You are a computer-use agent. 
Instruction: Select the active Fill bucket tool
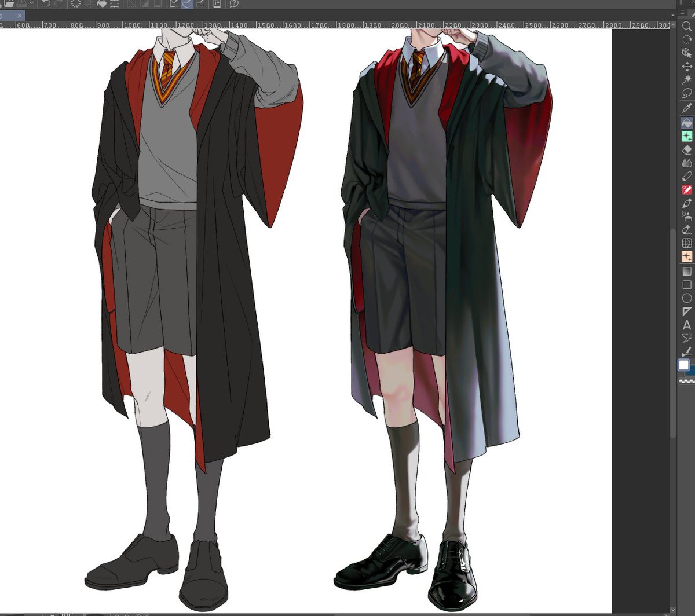pyautogui.click(x=687, y=123)
